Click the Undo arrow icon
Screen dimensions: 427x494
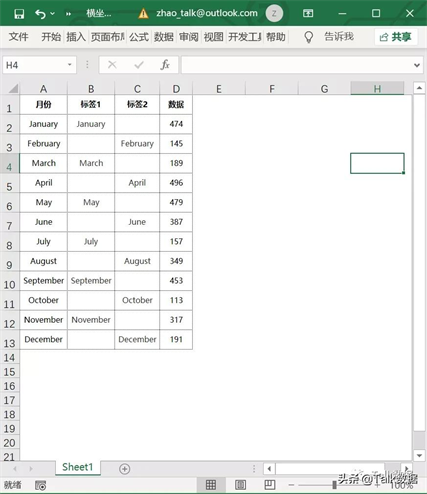[x=40, y=14]
